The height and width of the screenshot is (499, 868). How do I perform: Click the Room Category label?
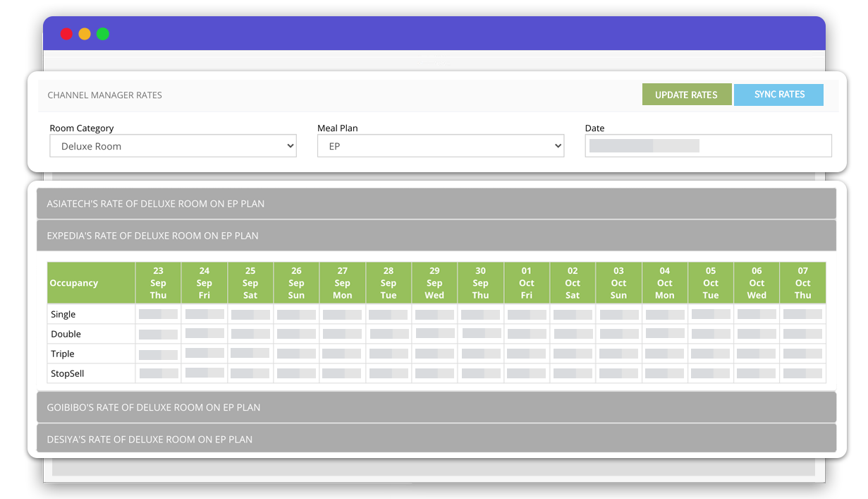pyautogui.click(x=82, y=128)
